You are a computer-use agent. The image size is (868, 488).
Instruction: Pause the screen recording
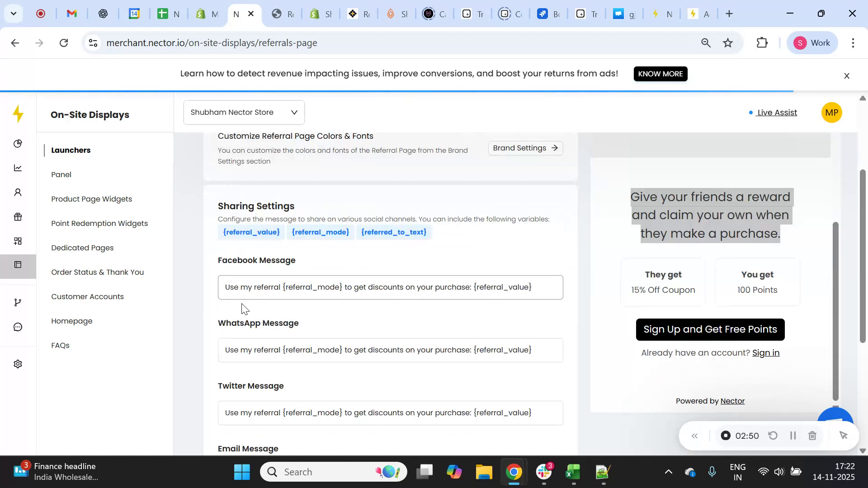[793, 435]
